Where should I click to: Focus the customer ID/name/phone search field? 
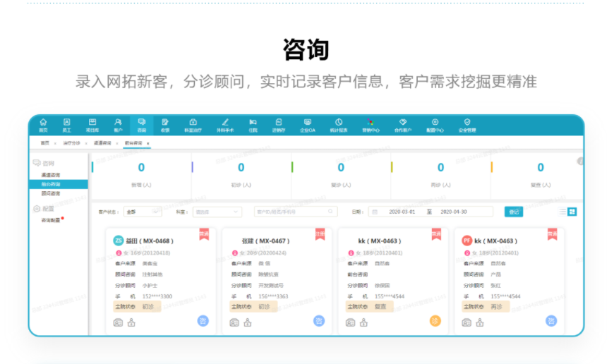tap(296, 212)
